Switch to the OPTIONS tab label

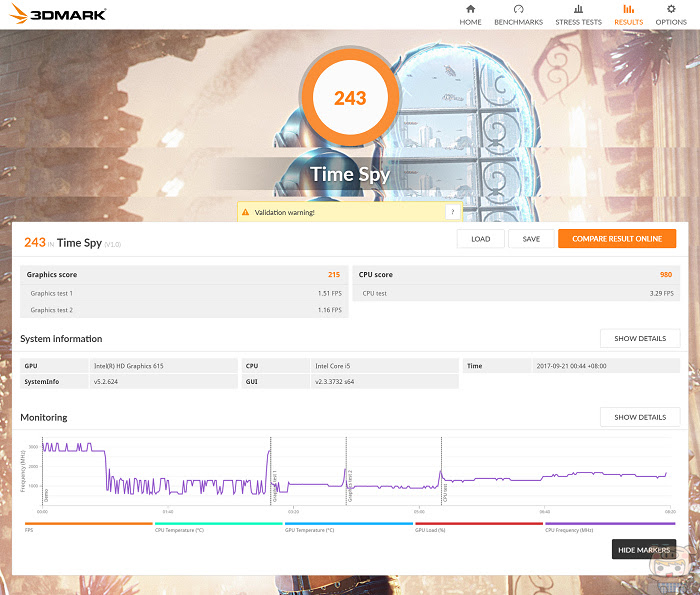click(x=671, y=22)
